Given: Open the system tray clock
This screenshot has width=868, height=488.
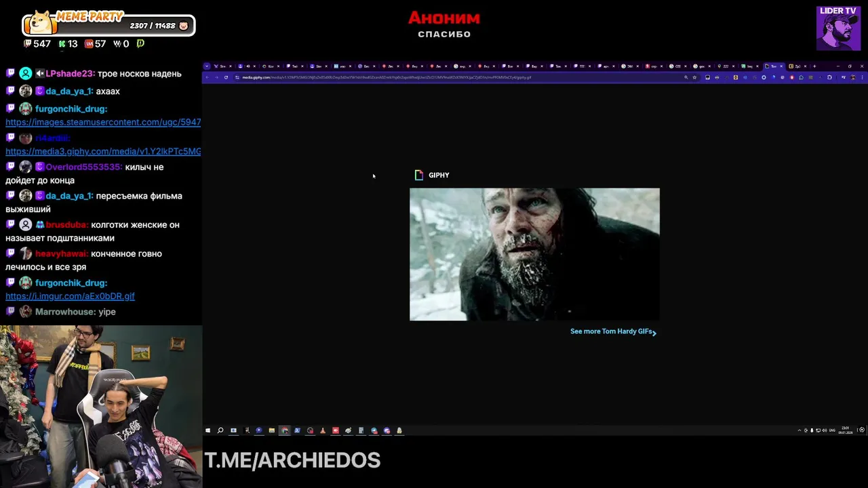Looking at the screenshot, I should tap(846, 430).
